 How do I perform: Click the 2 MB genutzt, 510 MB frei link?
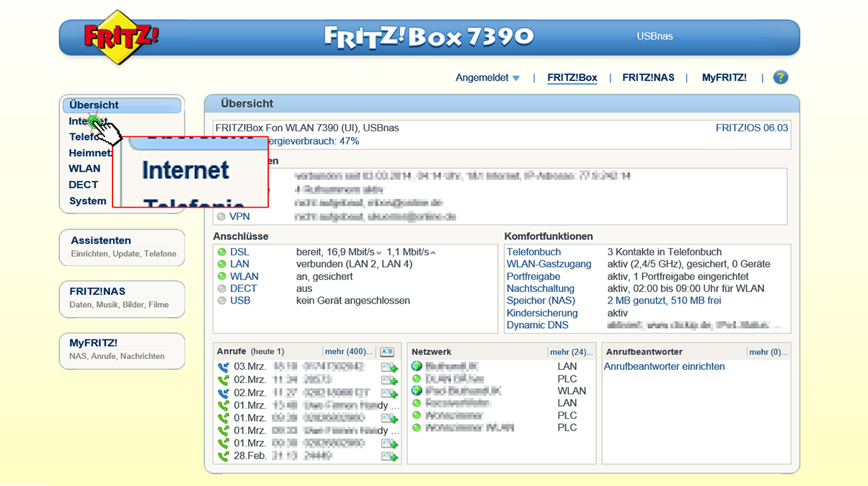(x=664, y=301)
